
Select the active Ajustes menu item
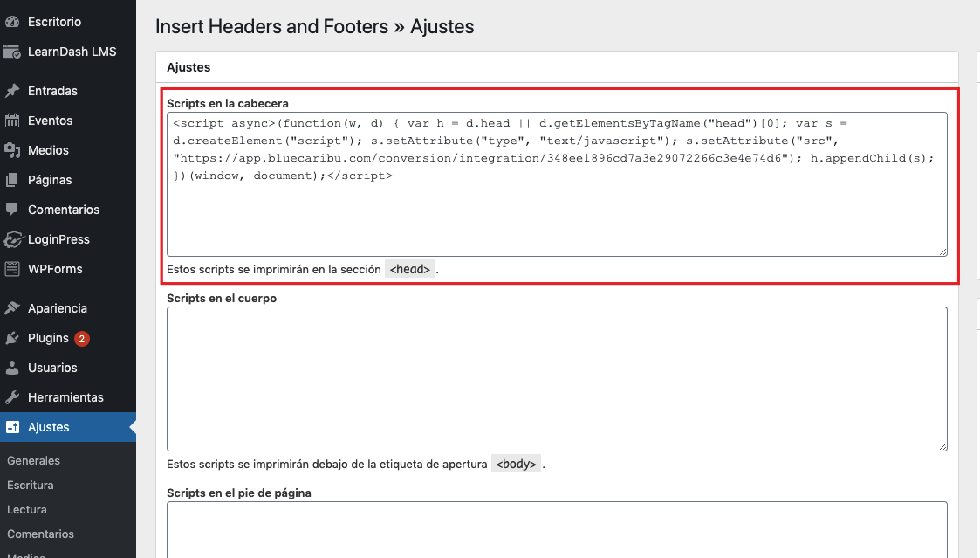pyautogui.click(x=67, y=427)
